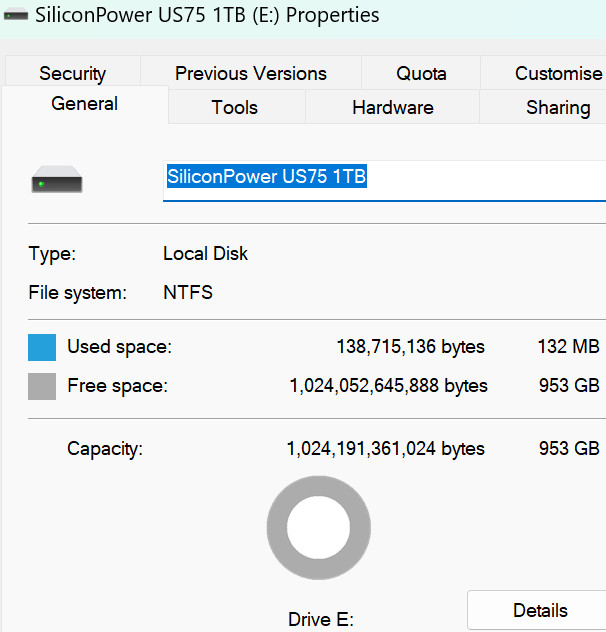Viewport: 606px width, 632px height.
Task: Switch to the Hardware tab
Action: (x=392, y=107)
